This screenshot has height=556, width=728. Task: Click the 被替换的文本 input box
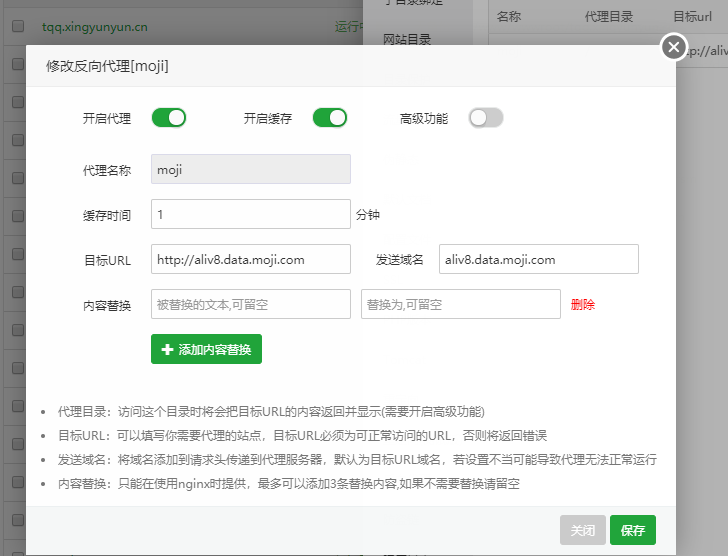tap(250, 304)
